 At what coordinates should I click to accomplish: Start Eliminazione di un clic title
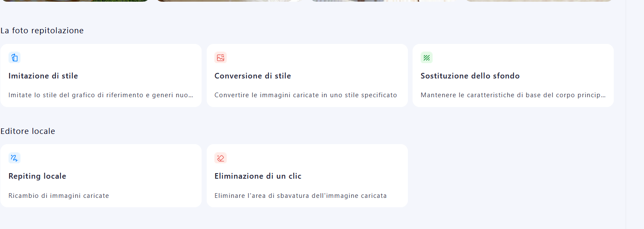click(258, 176)
